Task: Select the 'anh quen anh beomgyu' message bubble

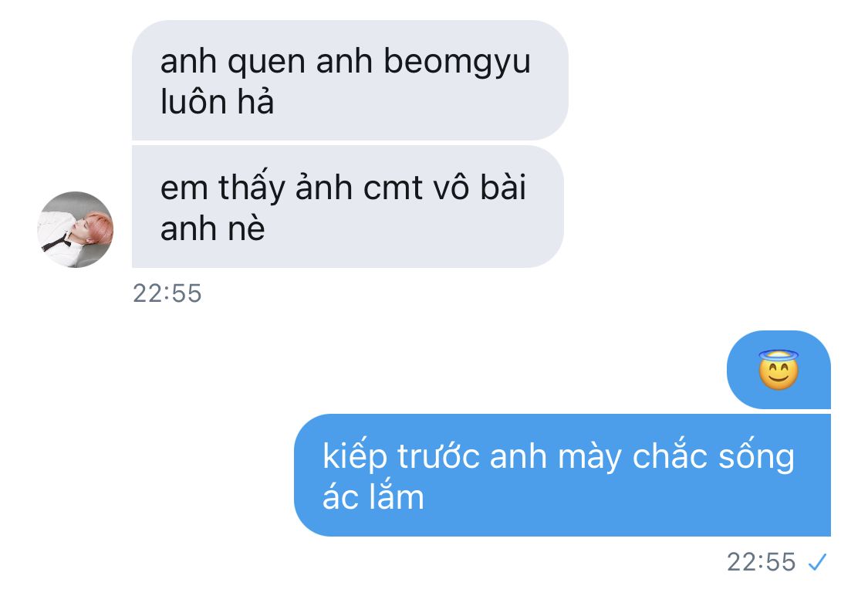Action: (x=350, y=80)
